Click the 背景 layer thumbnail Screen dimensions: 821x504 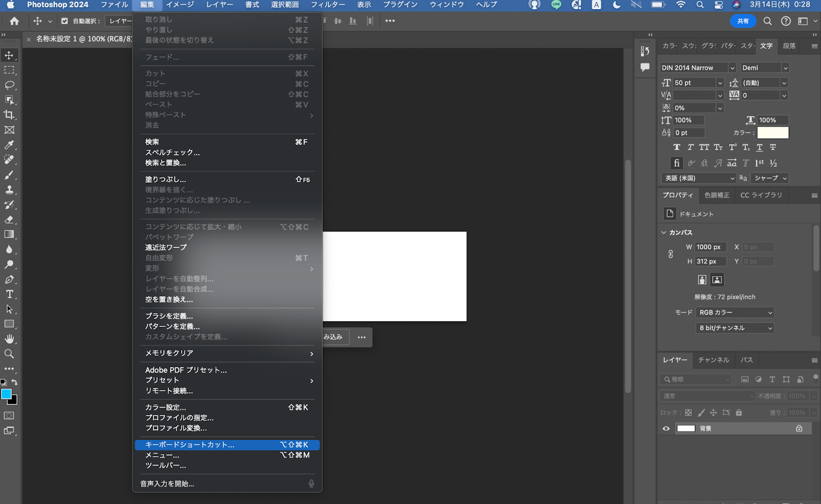pyautogui.click(x=686, y=429)
